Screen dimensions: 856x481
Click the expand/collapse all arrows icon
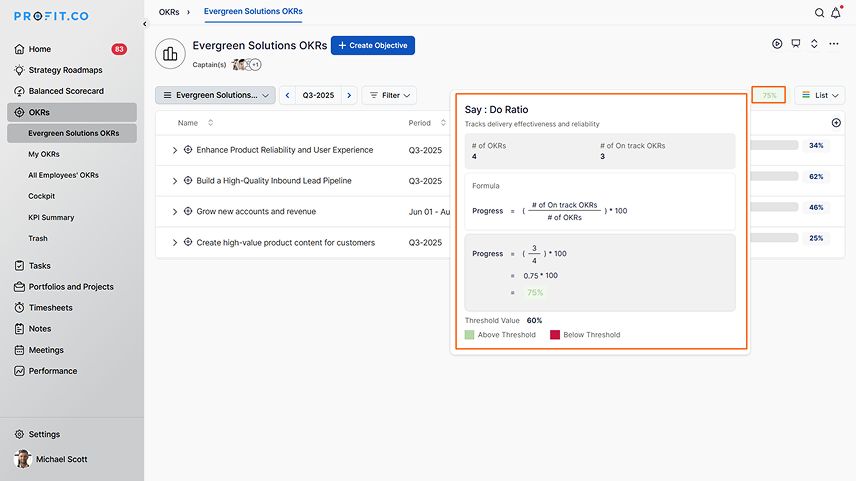[814, 44]
